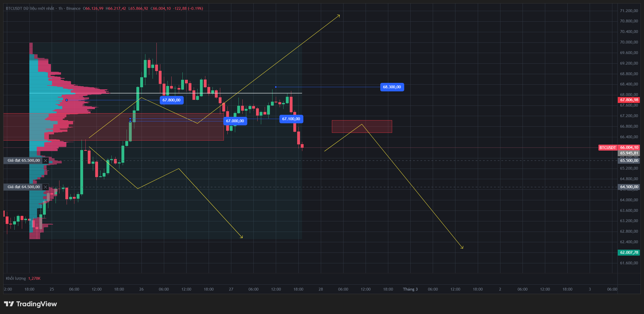Click the Tháng 3 date marker
Viewport: 644px width, 314px height.
point(410,289)
